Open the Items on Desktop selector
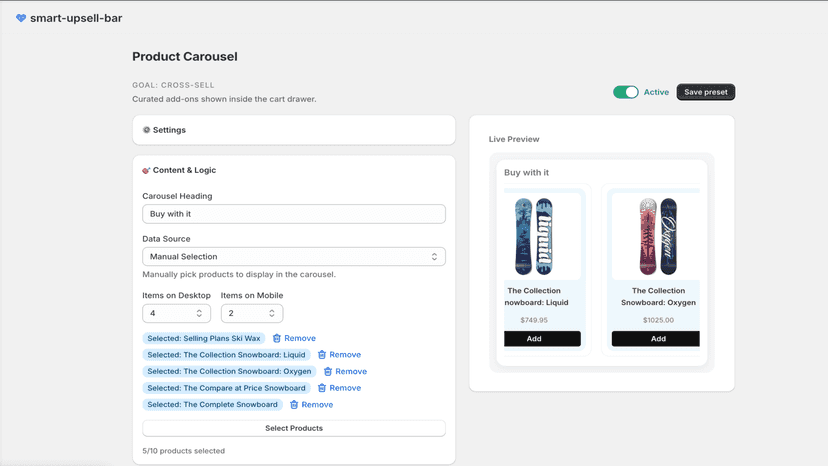 click(176, 313)
